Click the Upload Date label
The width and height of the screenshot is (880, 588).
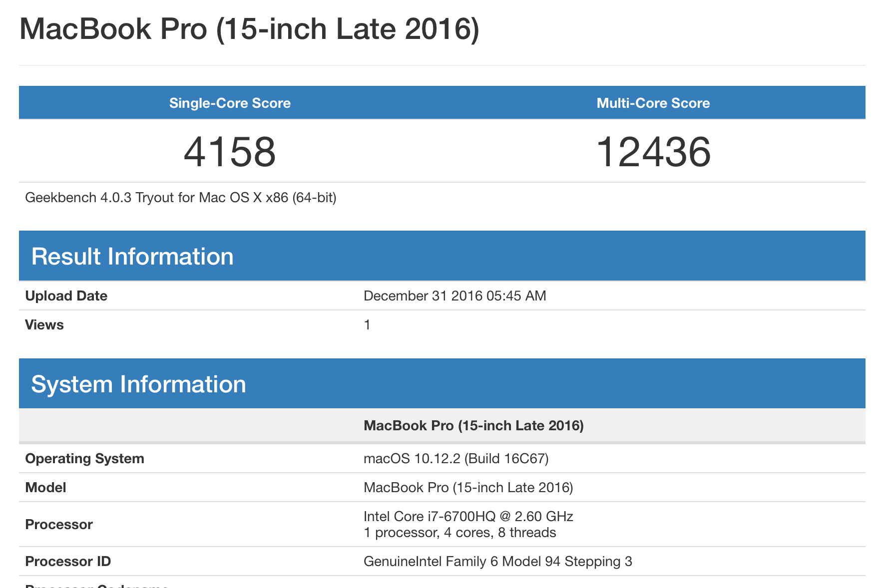[66, 296]
